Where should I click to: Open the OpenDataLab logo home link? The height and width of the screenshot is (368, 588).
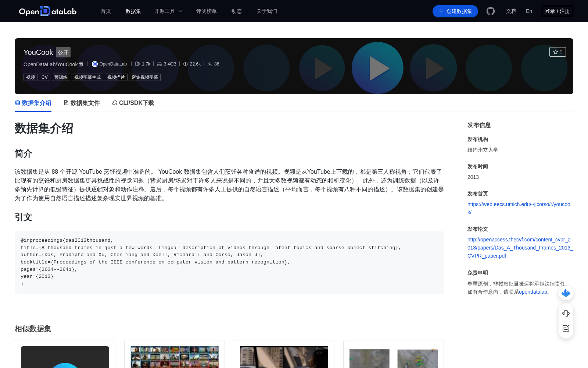pos(48,11)
